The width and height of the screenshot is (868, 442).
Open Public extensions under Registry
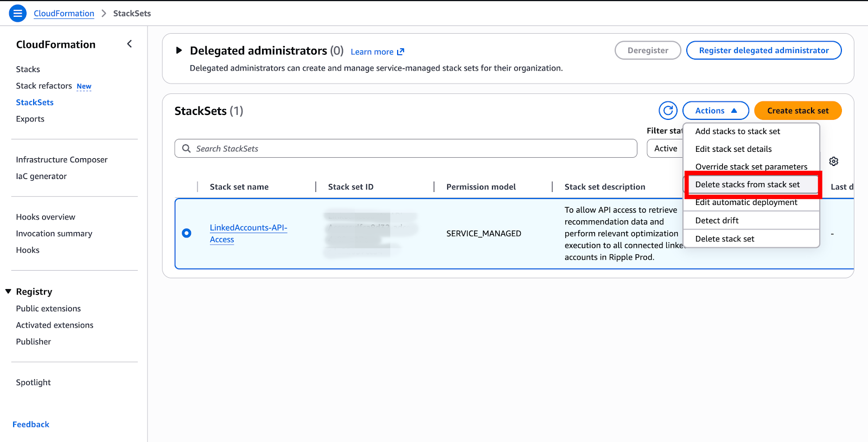point(48,309)
